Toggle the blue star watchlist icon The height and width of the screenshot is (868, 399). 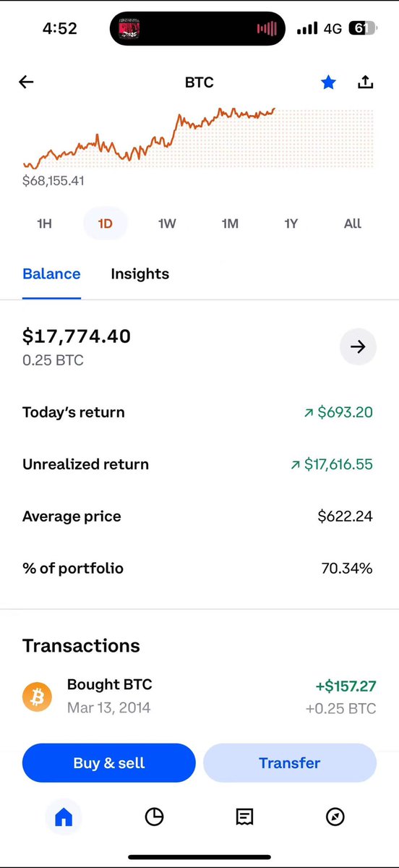329,82
